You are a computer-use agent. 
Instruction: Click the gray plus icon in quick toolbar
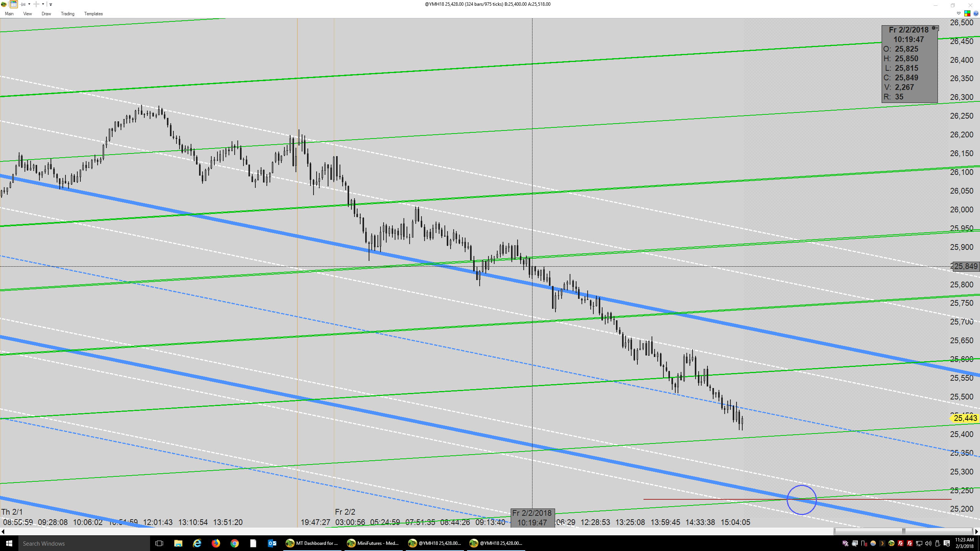tap(36, 4)
